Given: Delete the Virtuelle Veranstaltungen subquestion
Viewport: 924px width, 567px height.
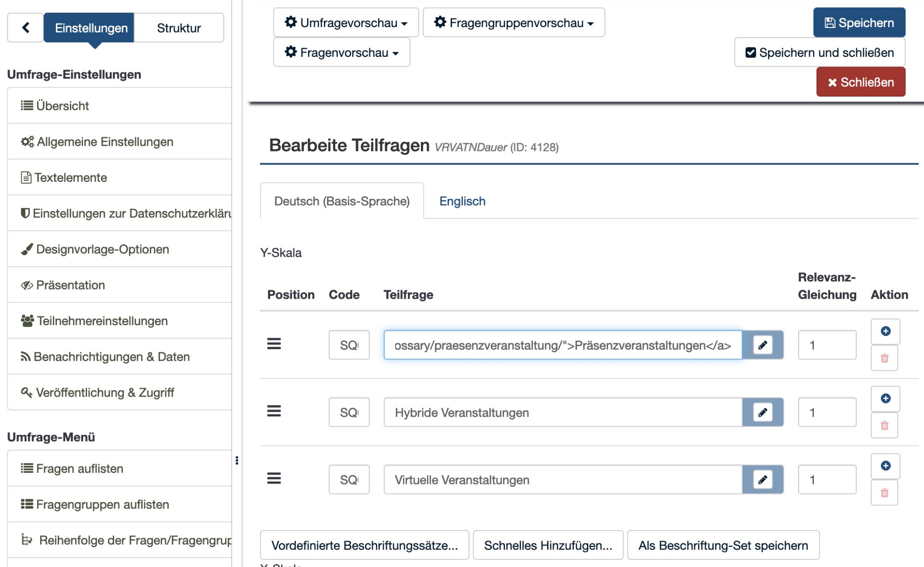Looking at the screenshot, I should coord(884,493).
